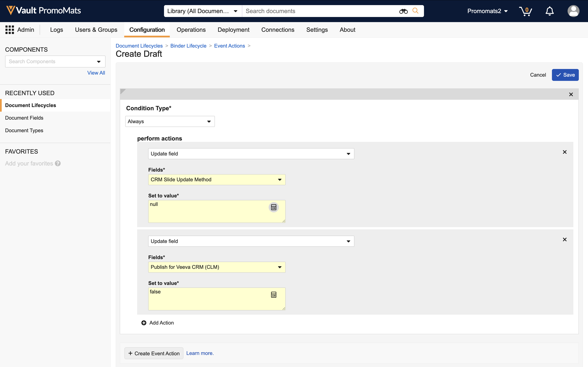This screenshot has height=367, width=588.
Task: Expand the Condition Type Always dropdown
Action: [x=170, y=121]
